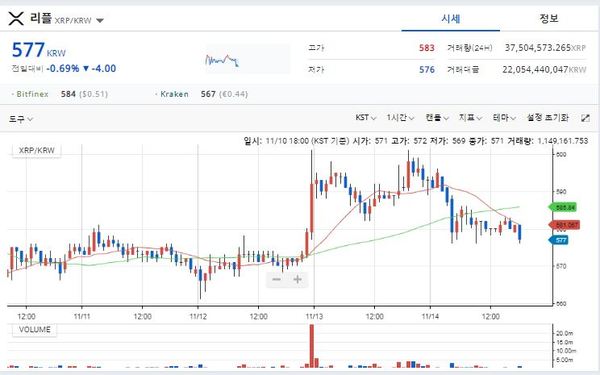Click the red moving average price label

pyautogui.click(x=565, y=225)
